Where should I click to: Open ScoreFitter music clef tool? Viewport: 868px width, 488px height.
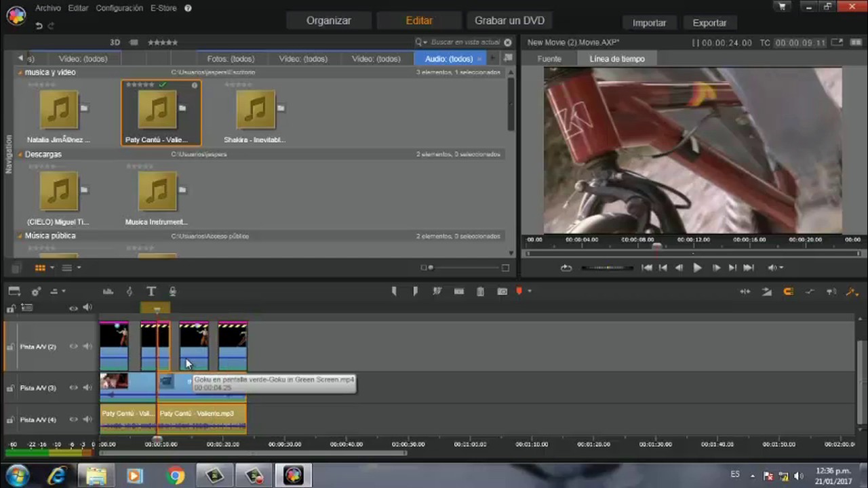point(130,291)
